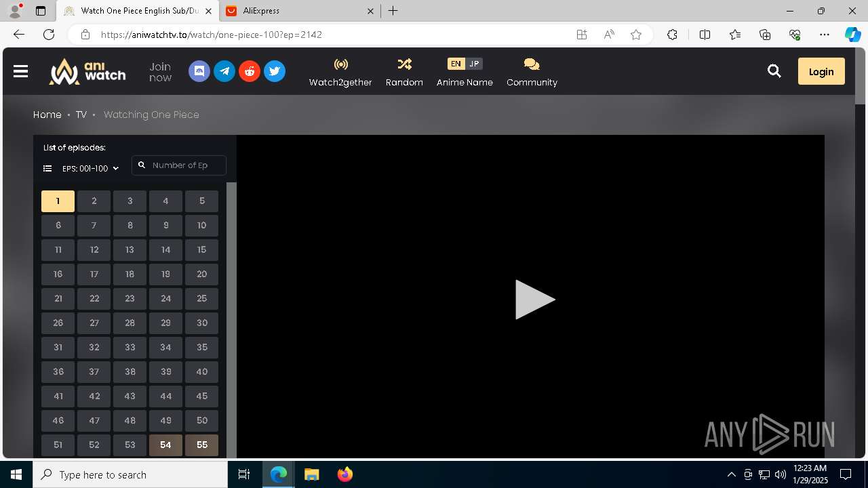Open Copilot sidebar

pos(852,35)
